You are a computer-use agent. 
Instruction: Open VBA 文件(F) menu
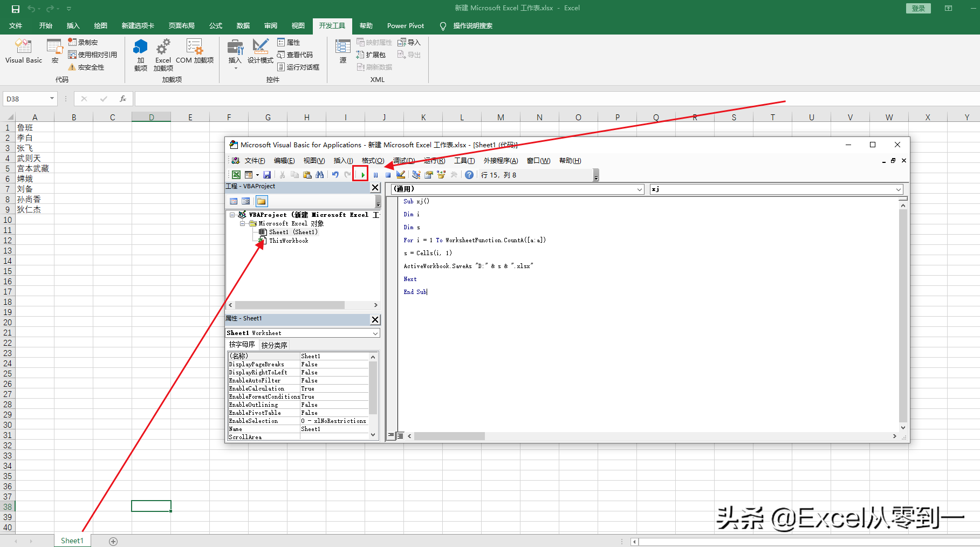click(x=255, y=160)
